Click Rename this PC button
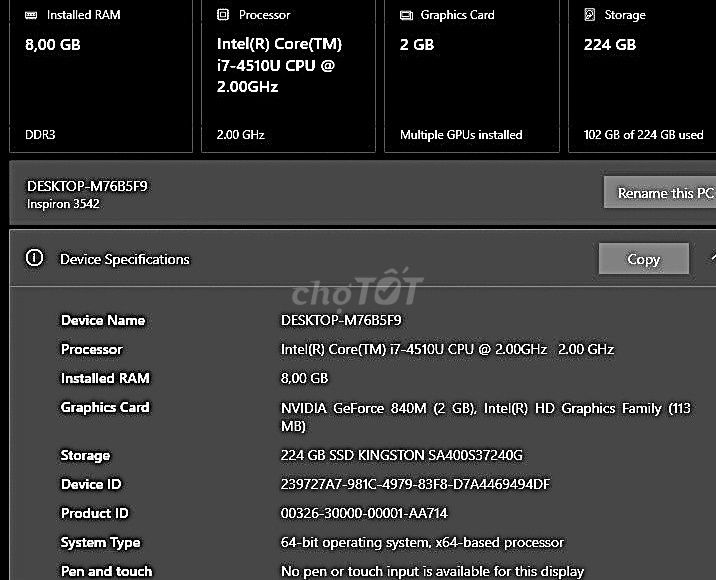This screenshot has width=716, height=580. click(660, 193)
